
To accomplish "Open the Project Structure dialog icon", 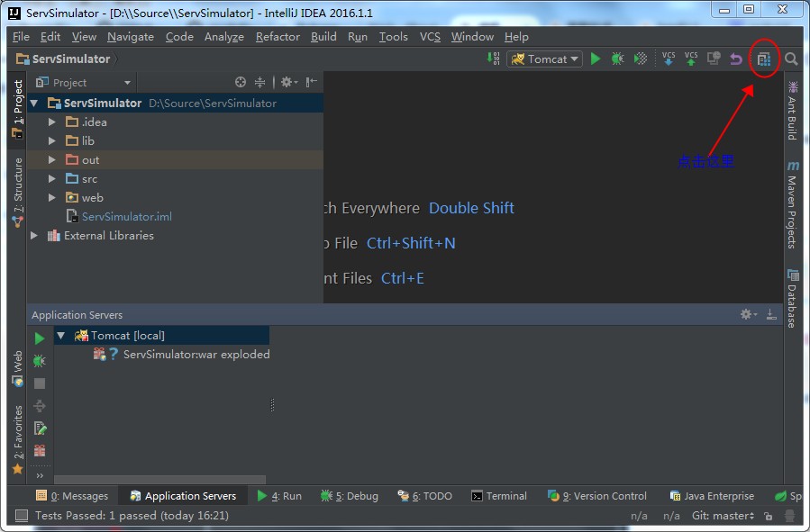I will point(764,59).
